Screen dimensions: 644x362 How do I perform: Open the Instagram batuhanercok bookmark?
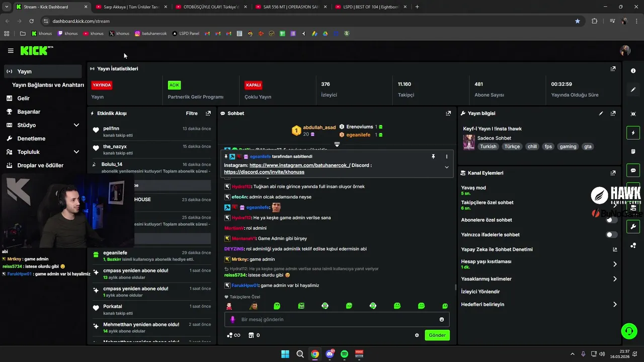pyautogui.click(x=151, y=34)
